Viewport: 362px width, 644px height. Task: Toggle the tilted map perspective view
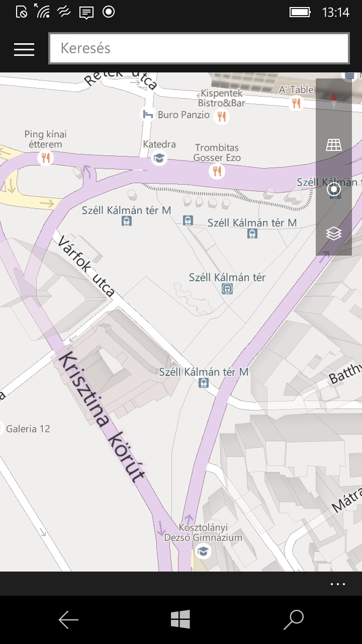coord(334,145)
